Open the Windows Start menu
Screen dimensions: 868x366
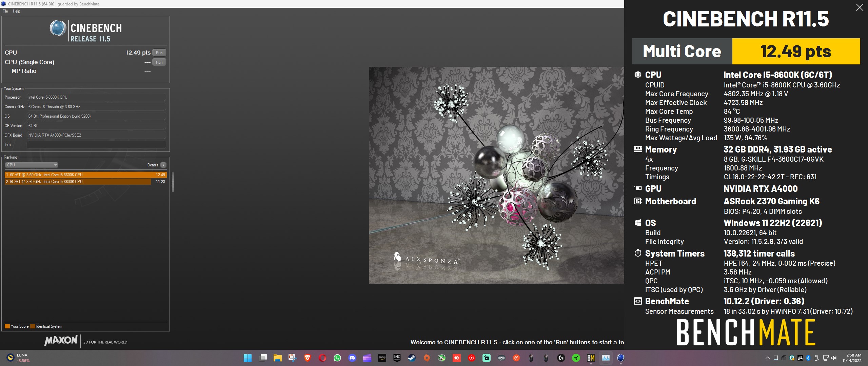[248, 358]
